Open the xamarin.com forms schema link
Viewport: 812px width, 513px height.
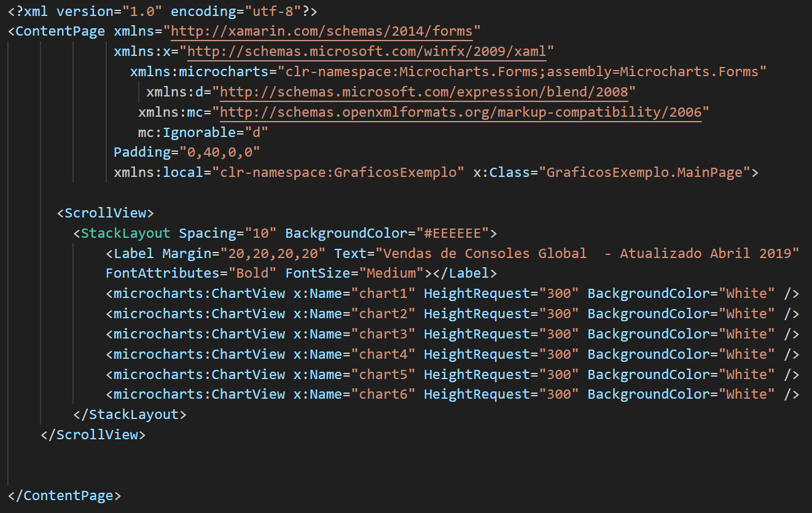click(323, 31)
